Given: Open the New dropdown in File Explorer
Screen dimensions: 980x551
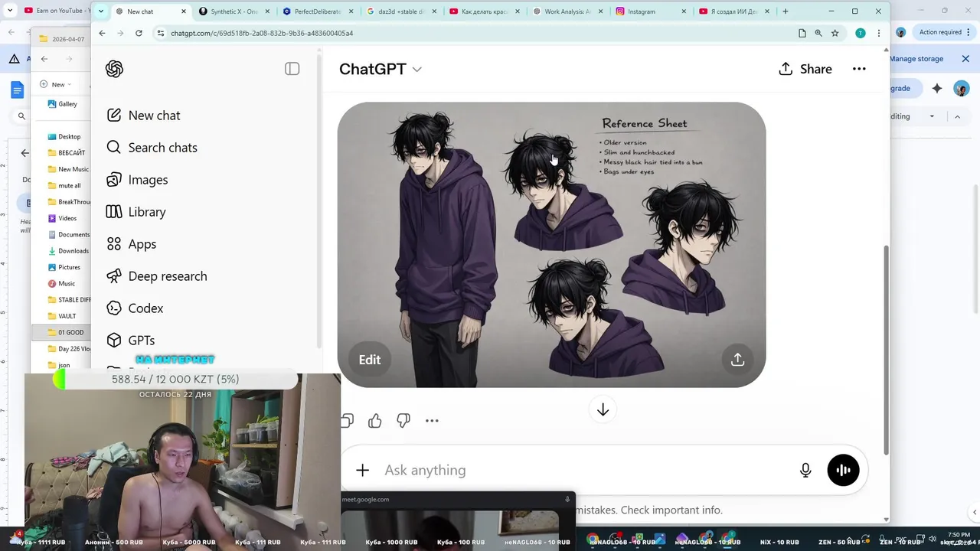Looking at the screenshot, I should 55,84.
